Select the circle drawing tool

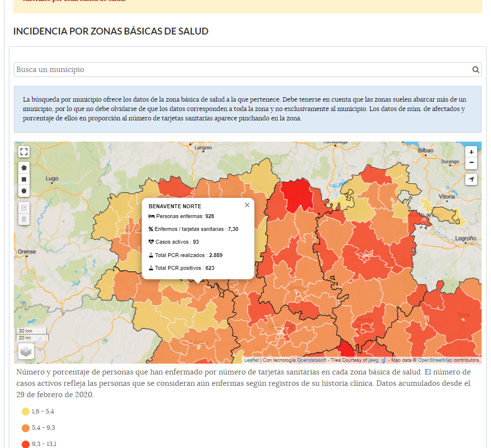[24, 191]
